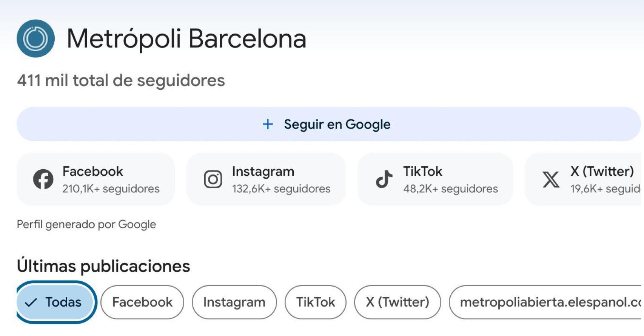Select the Facebook social card
The width and height of the screenshot is (644, 336).
(x=96, y=179)
